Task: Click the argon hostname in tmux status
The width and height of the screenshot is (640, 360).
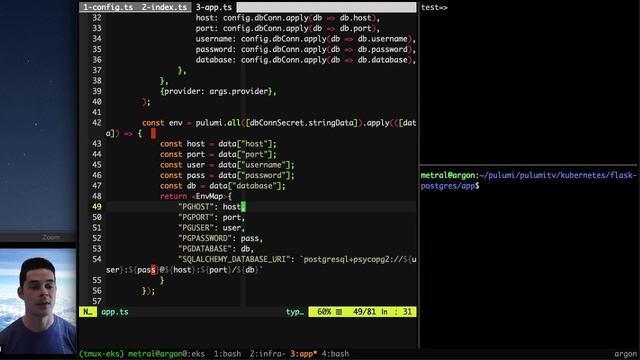Action: tap(625, 353)
